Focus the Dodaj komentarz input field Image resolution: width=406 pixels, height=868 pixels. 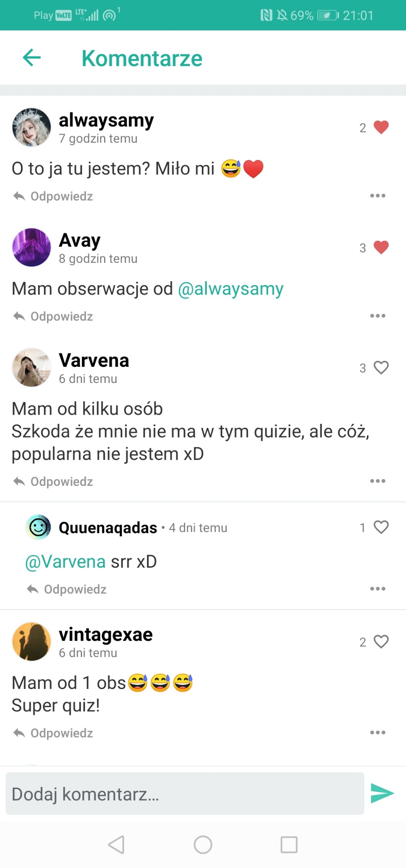coord(185,793)
